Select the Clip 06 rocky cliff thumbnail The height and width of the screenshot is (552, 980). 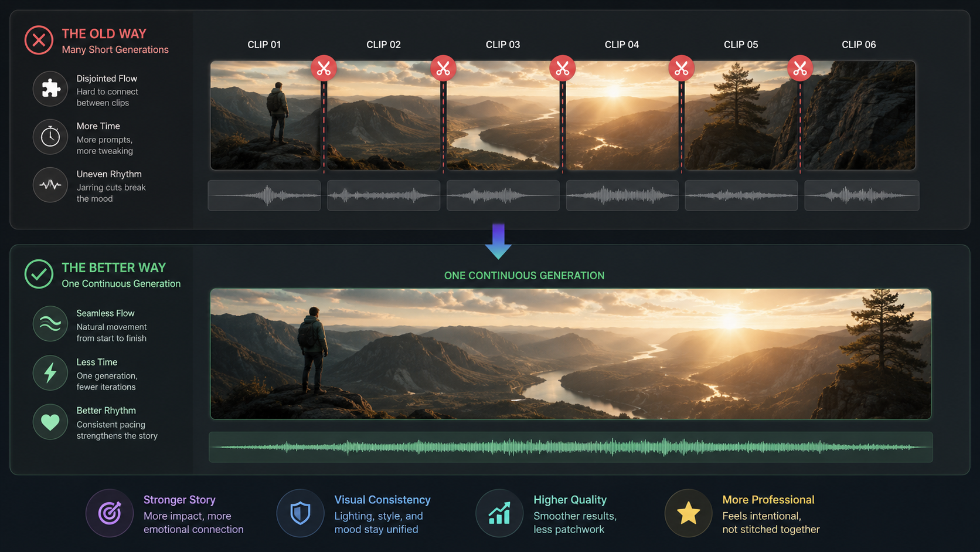[859, 116]
